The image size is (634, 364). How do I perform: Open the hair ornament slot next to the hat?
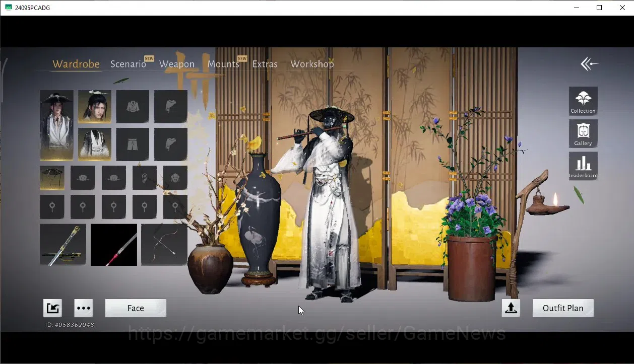pyautogui.click(x=83, y=178)
